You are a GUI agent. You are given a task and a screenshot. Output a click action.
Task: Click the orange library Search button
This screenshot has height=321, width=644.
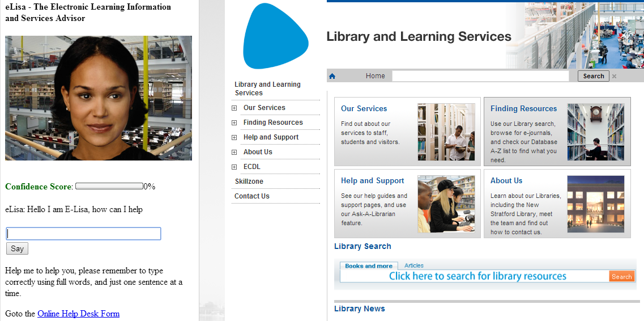[621, 276]
